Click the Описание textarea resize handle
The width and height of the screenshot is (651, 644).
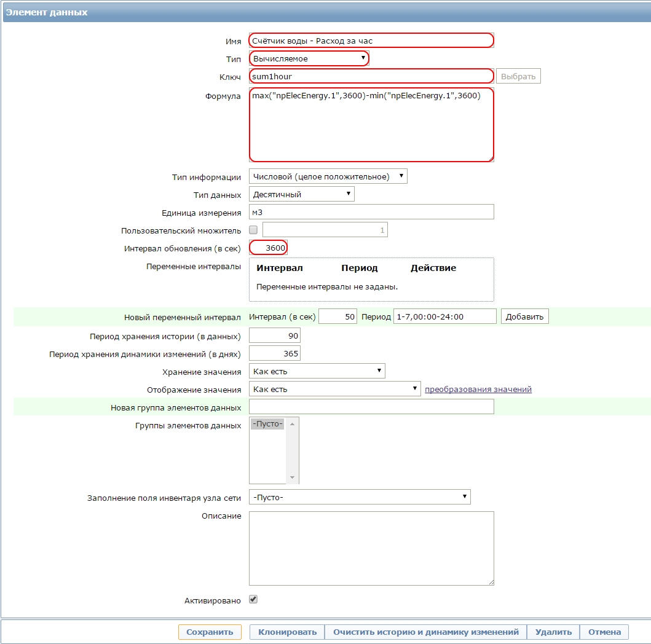[x=491, y=583]
